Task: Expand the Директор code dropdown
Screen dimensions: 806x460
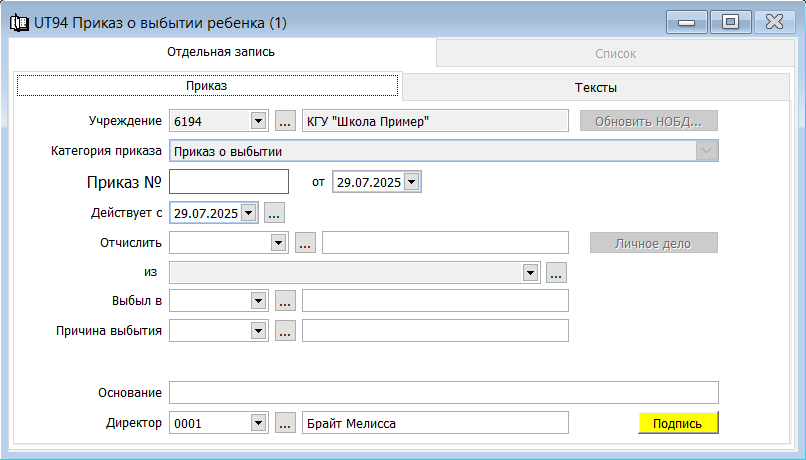Action: tap(259, 423)
